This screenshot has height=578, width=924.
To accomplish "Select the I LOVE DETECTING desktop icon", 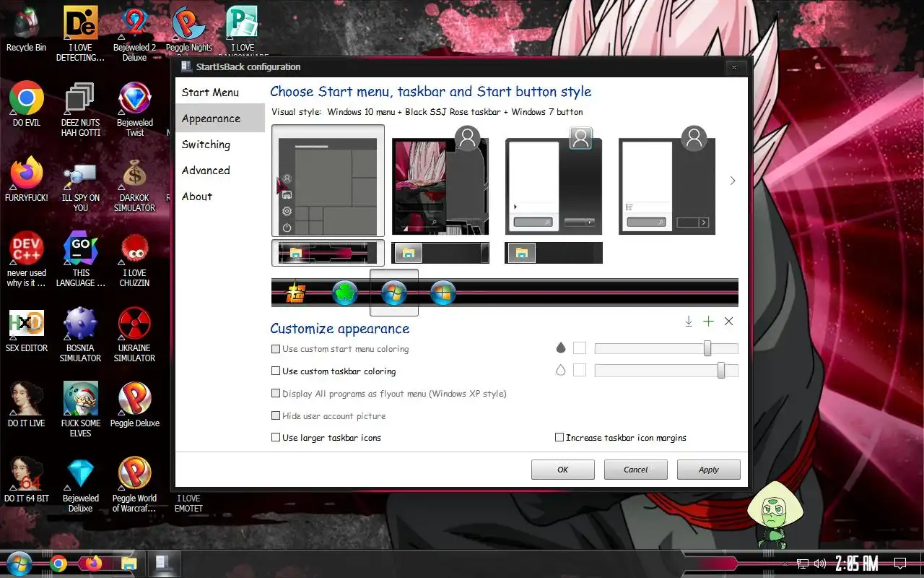I will [81, 33].
